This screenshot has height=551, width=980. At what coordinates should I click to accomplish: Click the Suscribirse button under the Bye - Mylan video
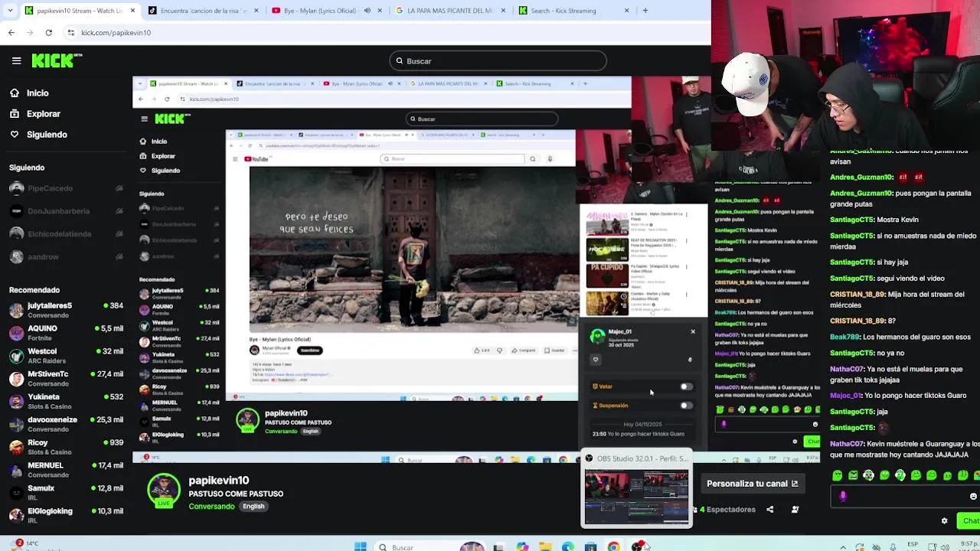(x=309, y=350)
